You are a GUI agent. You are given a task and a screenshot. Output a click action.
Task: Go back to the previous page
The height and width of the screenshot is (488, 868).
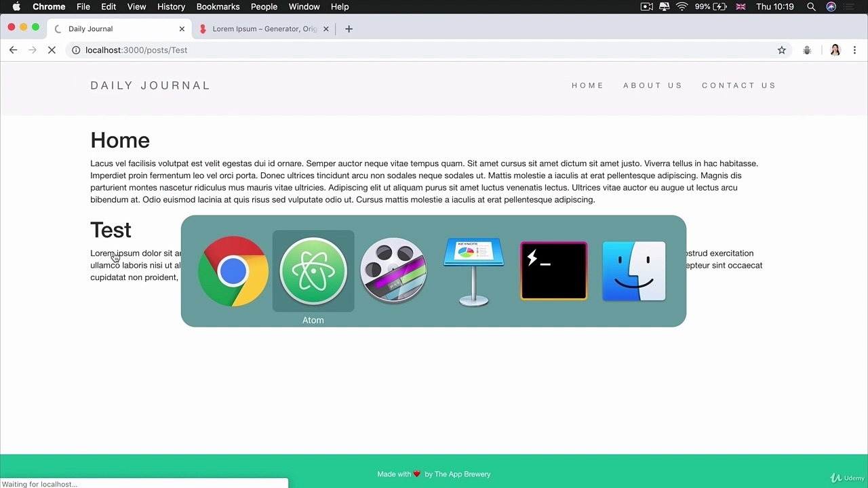pyautogui.click(x=13, y=50)
